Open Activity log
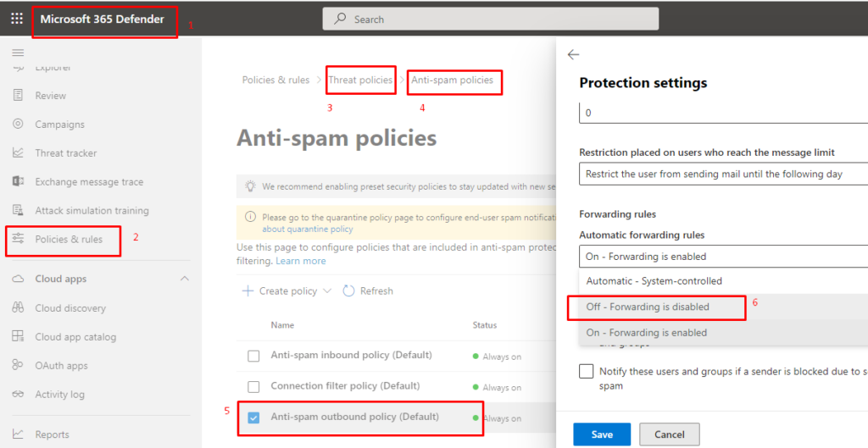This screenshot has width=868, height=448. pyautogui.click(x=60, y=395)
